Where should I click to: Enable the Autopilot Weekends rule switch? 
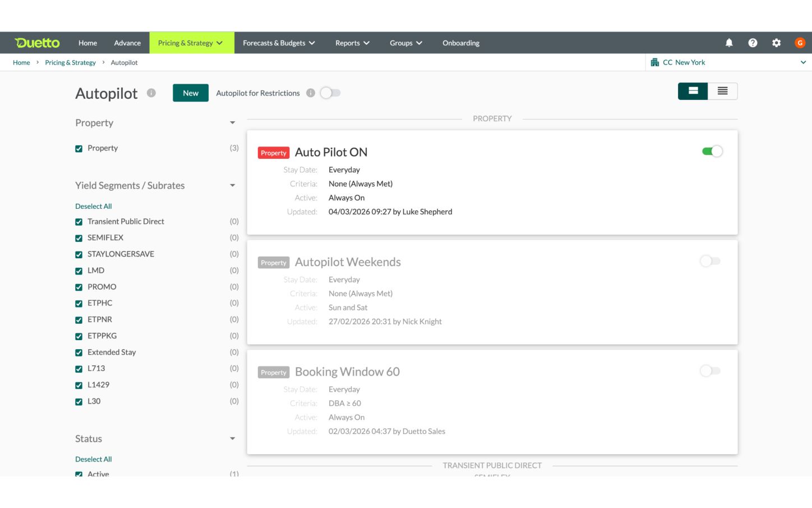coord(710,261)
